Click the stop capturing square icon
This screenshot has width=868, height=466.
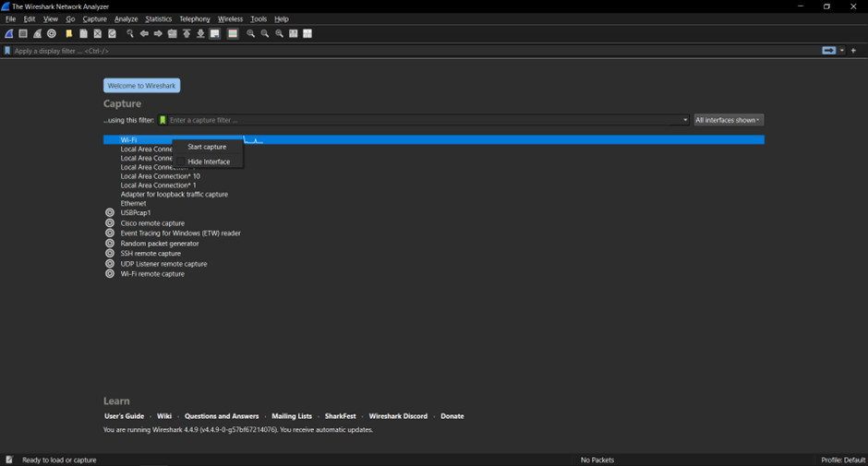(23, 34)
